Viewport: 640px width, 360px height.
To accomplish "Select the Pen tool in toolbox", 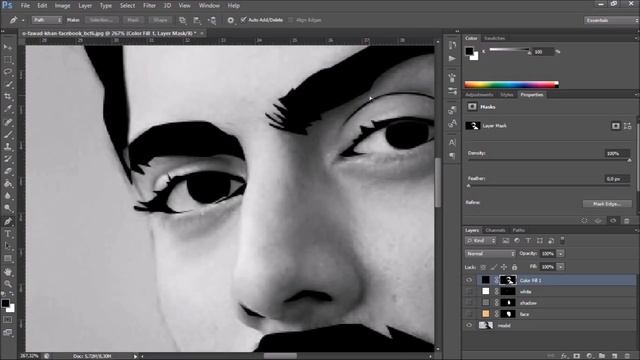I will [8, 221].
